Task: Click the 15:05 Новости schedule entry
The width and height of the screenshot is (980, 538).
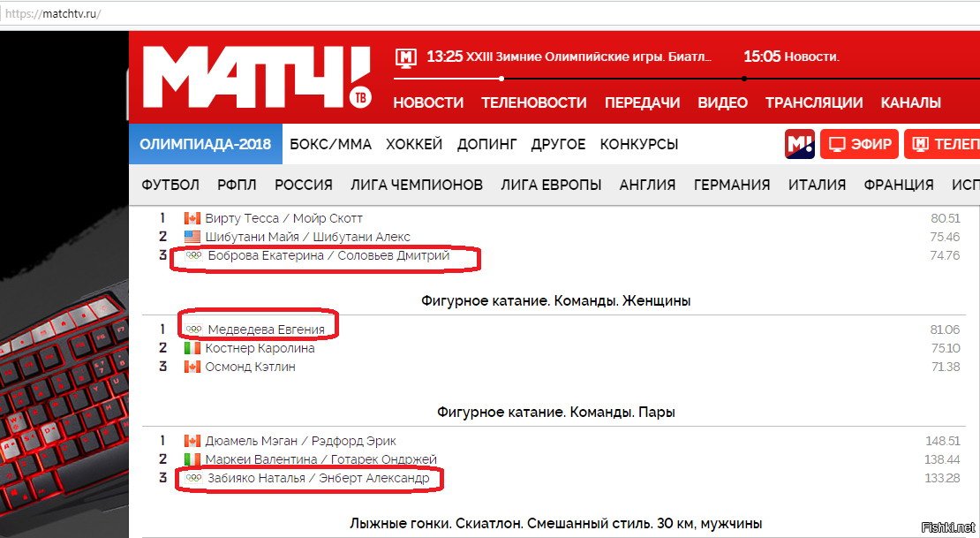Action: pyautogui.click(x=791, y=57)
